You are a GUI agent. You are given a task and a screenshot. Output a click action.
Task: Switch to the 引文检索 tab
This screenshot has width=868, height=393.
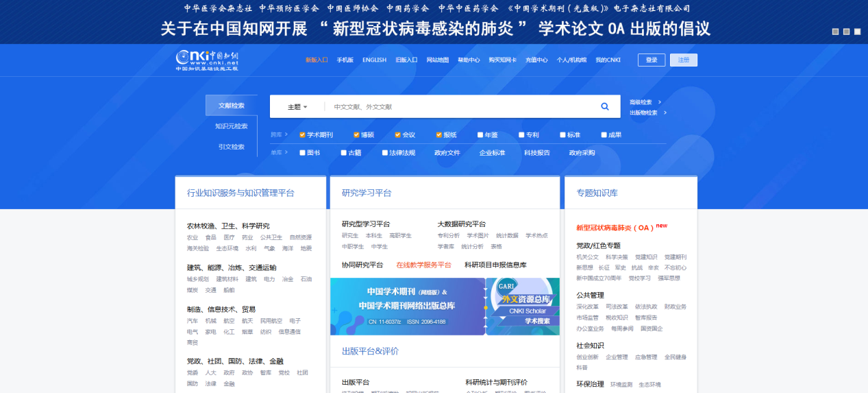(x=231, y=147)
